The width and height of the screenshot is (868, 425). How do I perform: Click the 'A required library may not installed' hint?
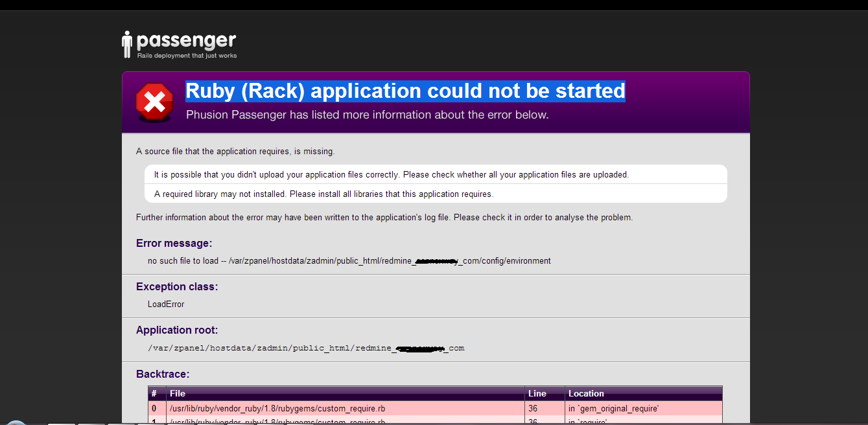tap(323, 194)
